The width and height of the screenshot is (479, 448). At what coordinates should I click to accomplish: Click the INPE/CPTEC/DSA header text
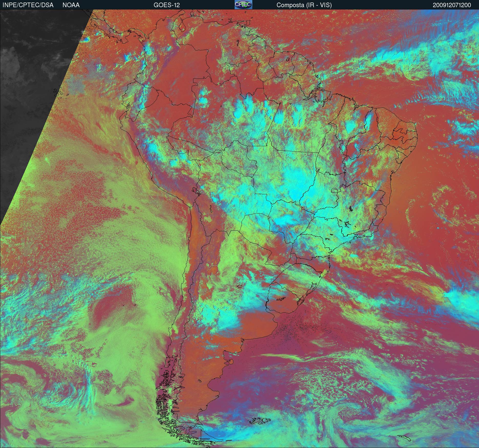pos(28,5)
